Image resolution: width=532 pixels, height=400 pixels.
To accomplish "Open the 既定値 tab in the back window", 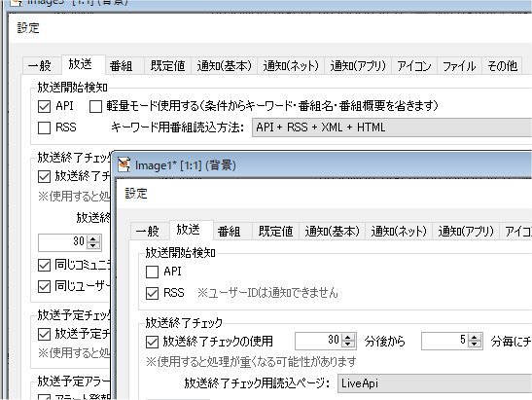I will 167,65.
